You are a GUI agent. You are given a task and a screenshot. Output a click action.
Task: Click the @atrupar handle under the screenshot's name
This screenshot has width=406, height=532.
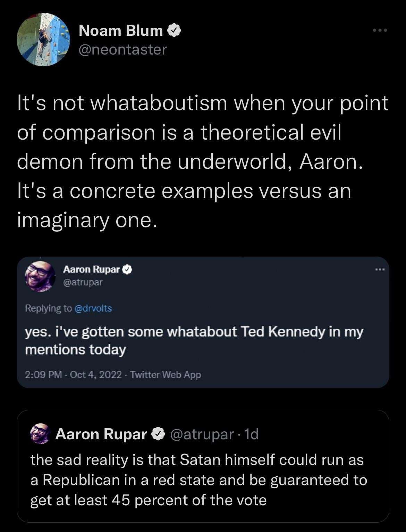click(83, 282)
